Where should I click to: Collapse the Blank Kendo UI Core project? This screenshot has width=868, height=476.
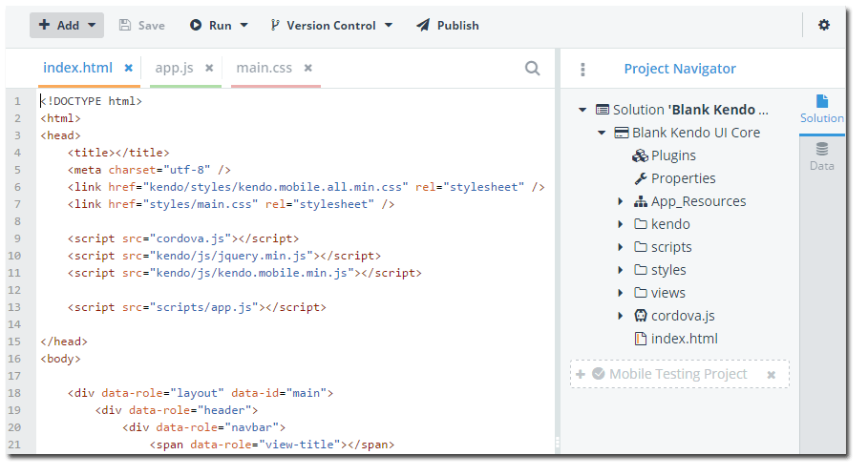coord(602,133)
